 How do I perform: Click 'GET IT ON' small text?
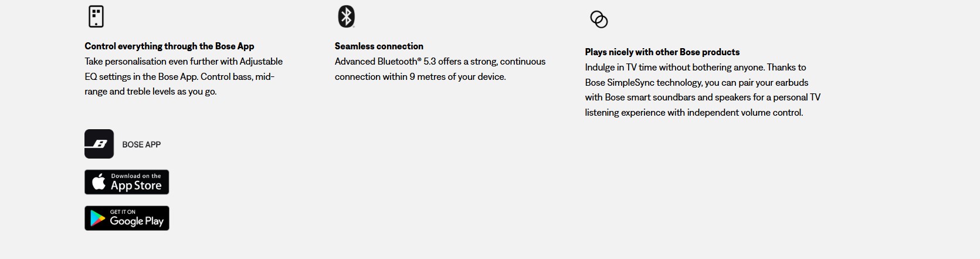tap(123, 212)
